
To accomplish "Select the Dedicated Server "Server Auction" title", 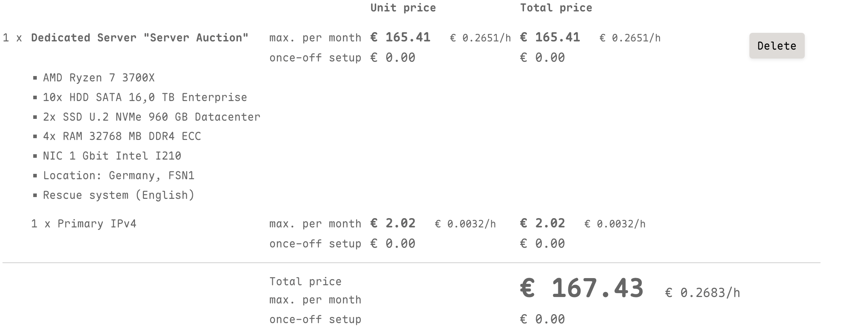I will [x=140, y=38].
